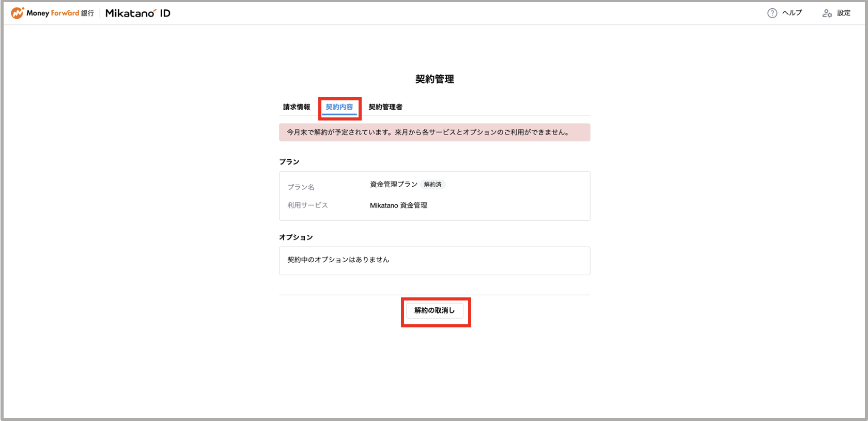The width and height of the screenshot is (868, 421).
Task: Click the 解約済 status badge
Action: [x=433, y=185]
